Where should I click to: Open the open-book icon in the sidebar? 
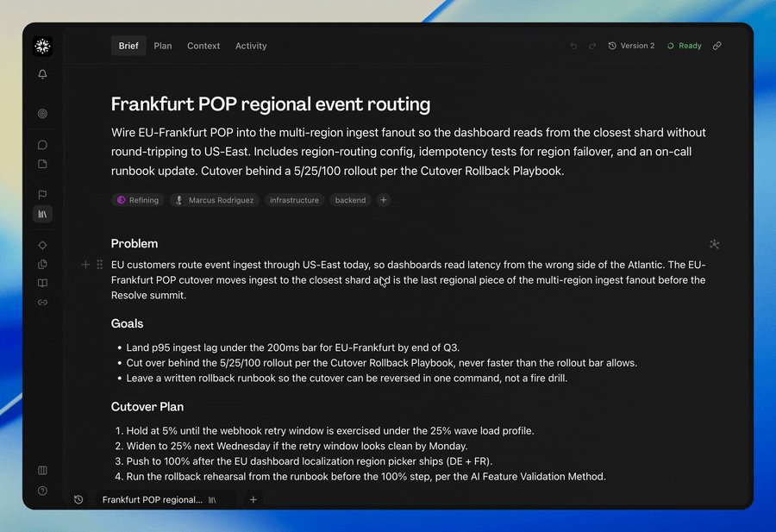[x=42, y=283]
